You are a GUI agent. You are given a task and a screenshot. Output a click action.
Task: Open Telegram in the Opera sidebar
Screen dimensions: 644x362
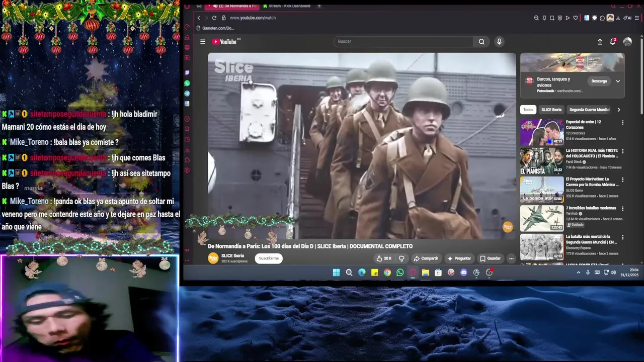click(x=187, y=94)
